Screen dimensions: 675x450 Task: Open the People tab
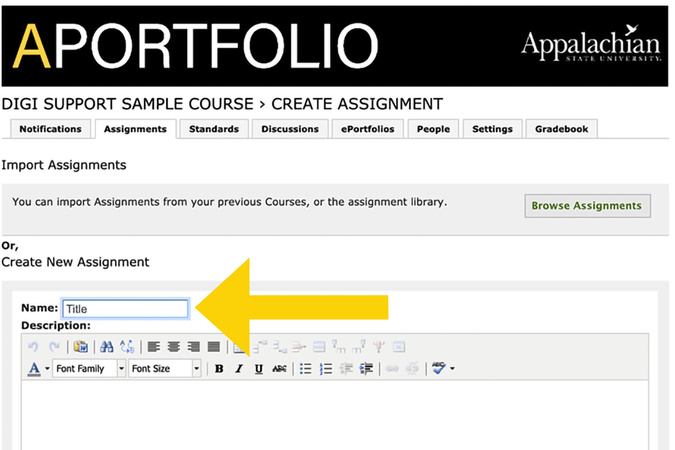tap(433, 129)
